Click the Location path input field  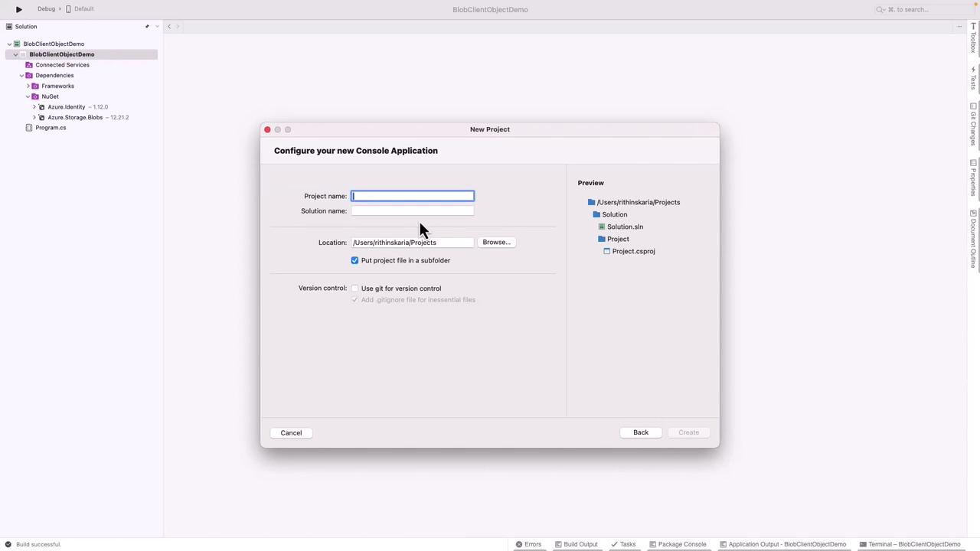(x=413, y=243)
